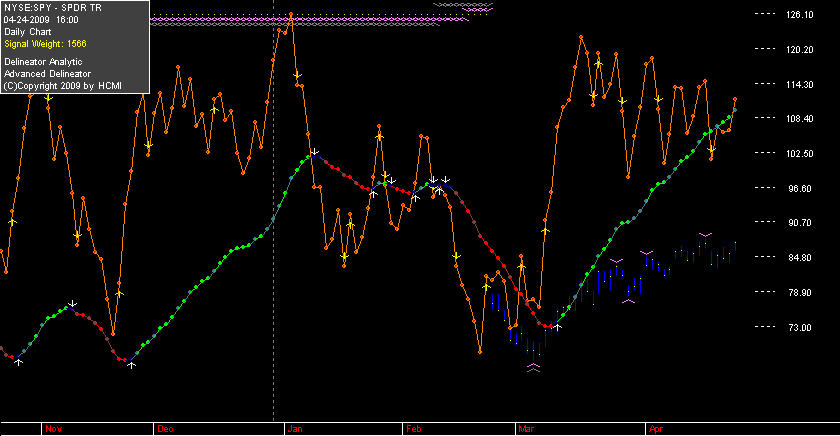
Task: Select the Feb month marker
Action: coord(414,429)
